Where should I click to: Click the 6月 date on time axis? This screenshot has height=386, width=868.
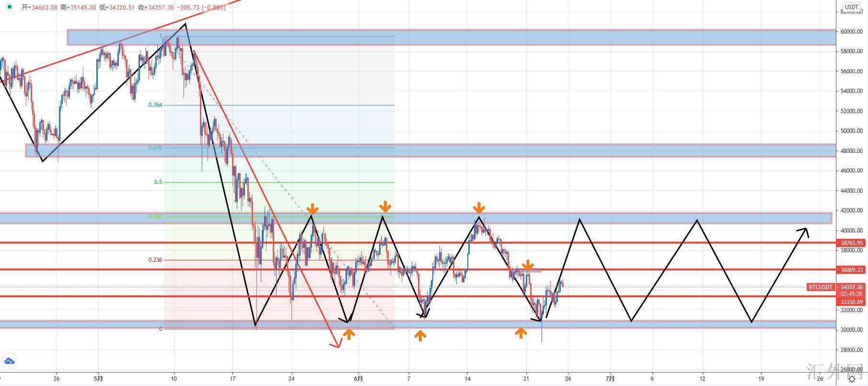[359, 378]
